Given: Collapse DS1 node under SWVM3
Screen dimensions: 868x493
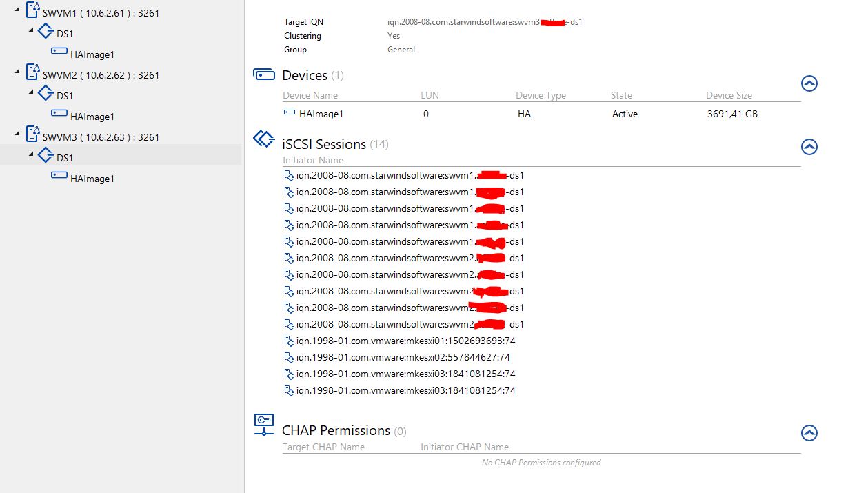Looking at the screenshot, I should (32, 154).
